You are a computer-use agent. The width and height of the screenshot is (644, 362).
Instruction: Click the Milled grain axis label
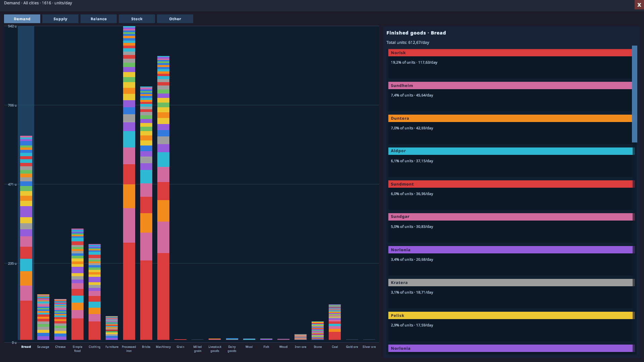pyautogui.click(x=198, y=349)
